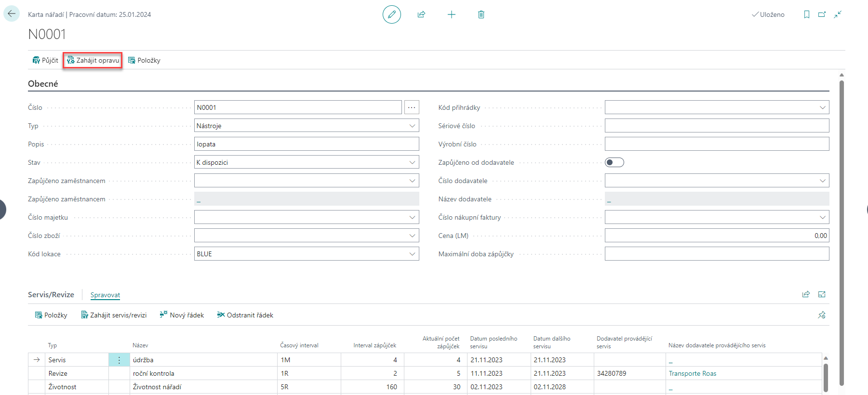Open the Transporte Roas link
Viewport: 868px width, 395px height.
692,373
